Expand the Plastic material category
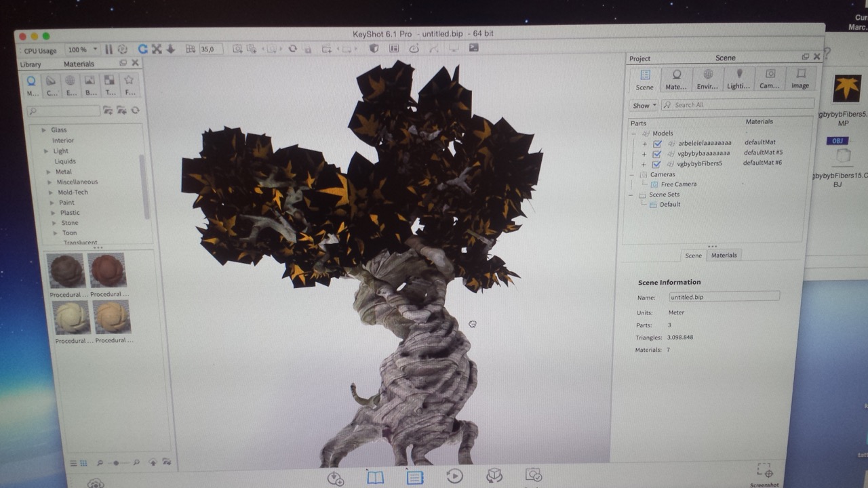 point(54,213)
